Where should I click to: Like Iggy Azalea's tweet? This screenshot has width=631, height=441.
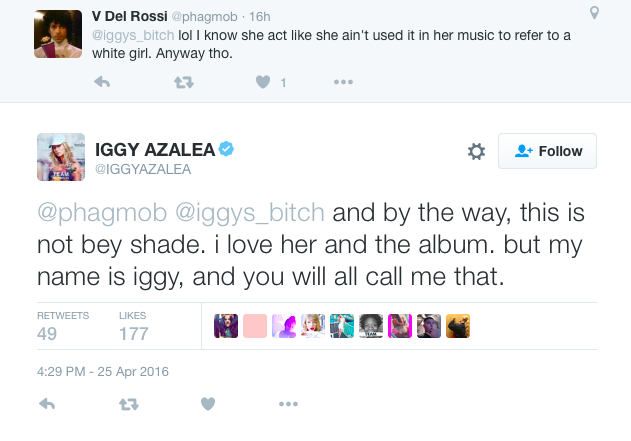[208, 404]
